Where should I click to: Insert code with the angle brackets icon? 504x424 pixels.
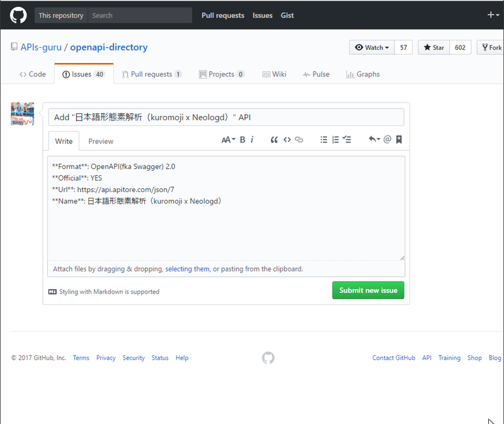pyautogui.click(x=287, y=140)
